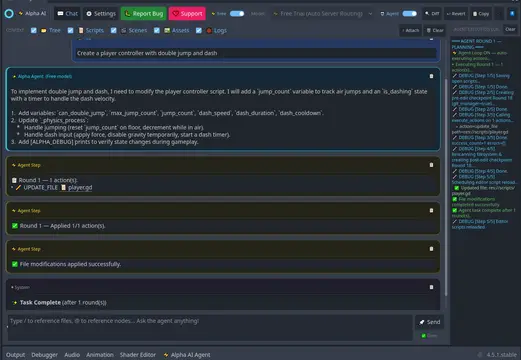The image size is (521, 360).
Task: Uncheck the Tree context checkbox
Action: coord(34,30)
